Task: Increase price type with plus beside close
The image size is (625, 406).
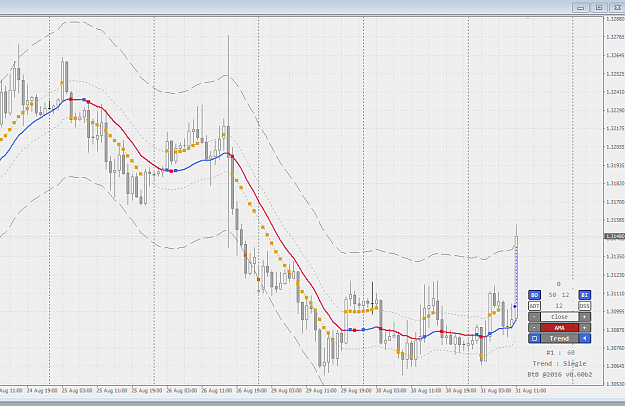Action: coord(584,317)
